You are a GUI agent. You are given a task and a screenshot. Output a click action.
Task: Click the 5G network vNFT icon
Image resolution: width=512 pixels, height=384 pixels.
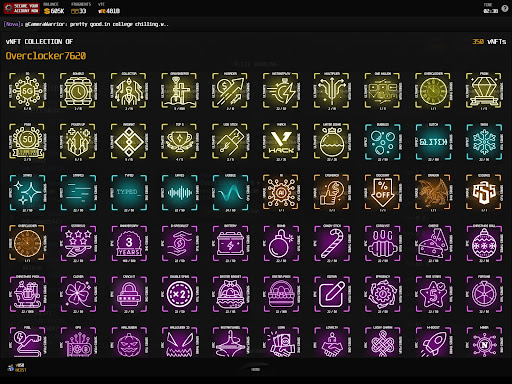[x=27, y=91]
